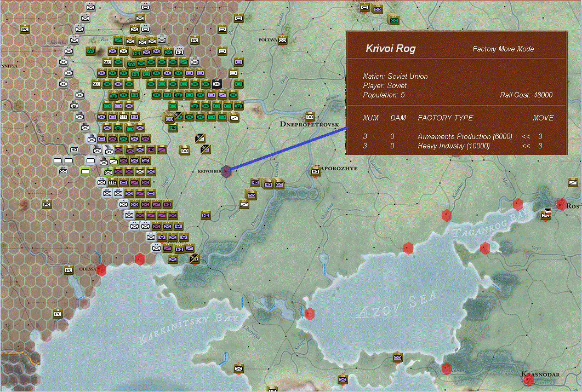Click the Rail Cost: 48000 text
Image resolution: width=582 pixels, height=392 pixels.
pyautogui.click(x=526, y=95)
